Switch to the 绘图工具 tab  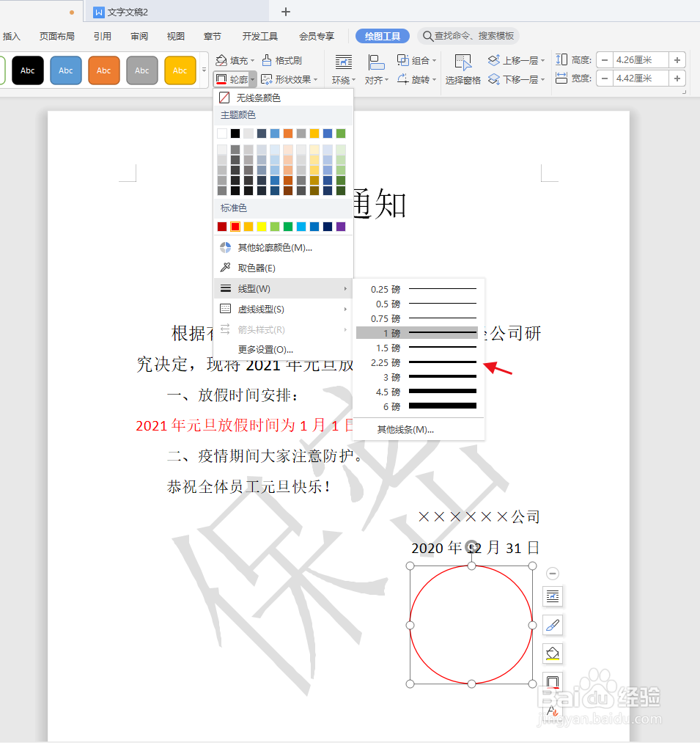coord(382,34)
